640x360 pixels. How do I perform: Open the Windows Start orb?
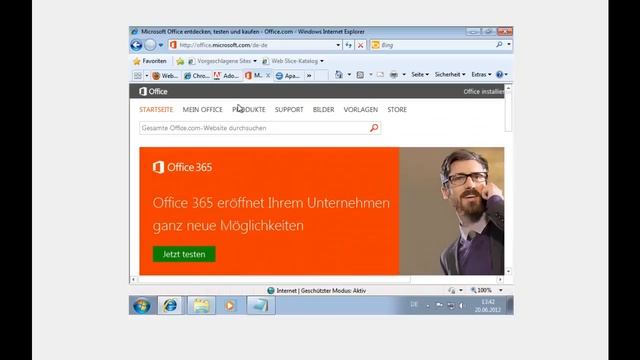pos(142,306)
